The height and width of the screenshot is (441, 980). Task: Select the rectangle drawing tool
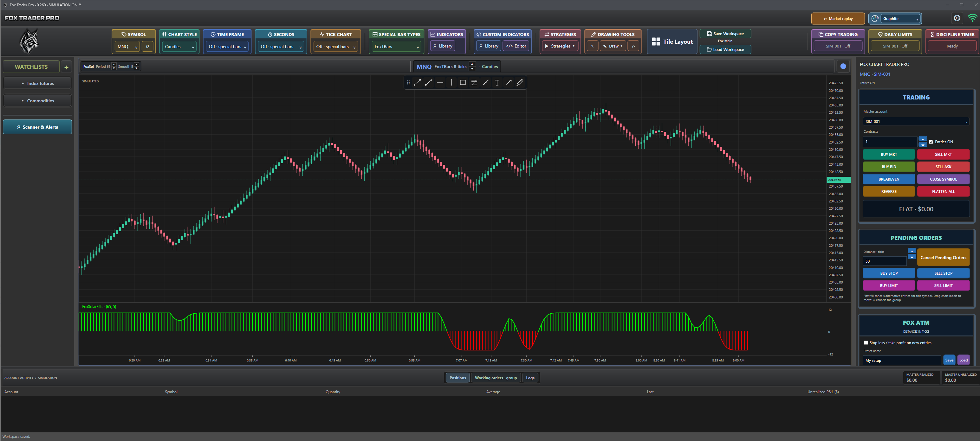[x=463, y=82]
